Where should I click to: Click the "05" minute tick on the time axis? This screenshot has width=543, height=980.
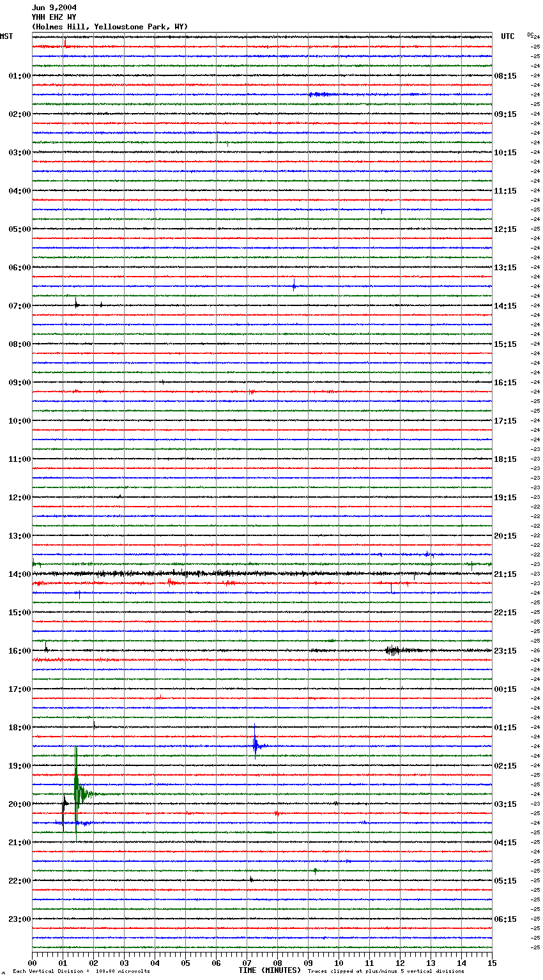click(185, 963)
